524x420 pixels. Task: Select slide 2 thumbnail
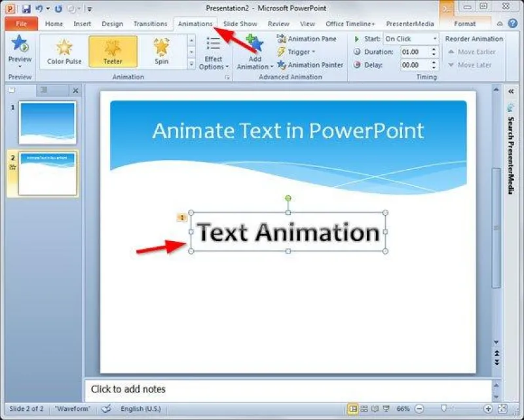pos(47,174)
